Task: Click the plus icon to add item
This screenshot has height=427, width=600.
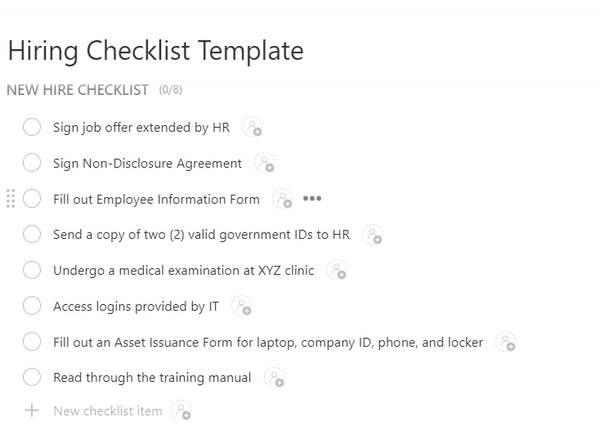Action: point(32,411)
